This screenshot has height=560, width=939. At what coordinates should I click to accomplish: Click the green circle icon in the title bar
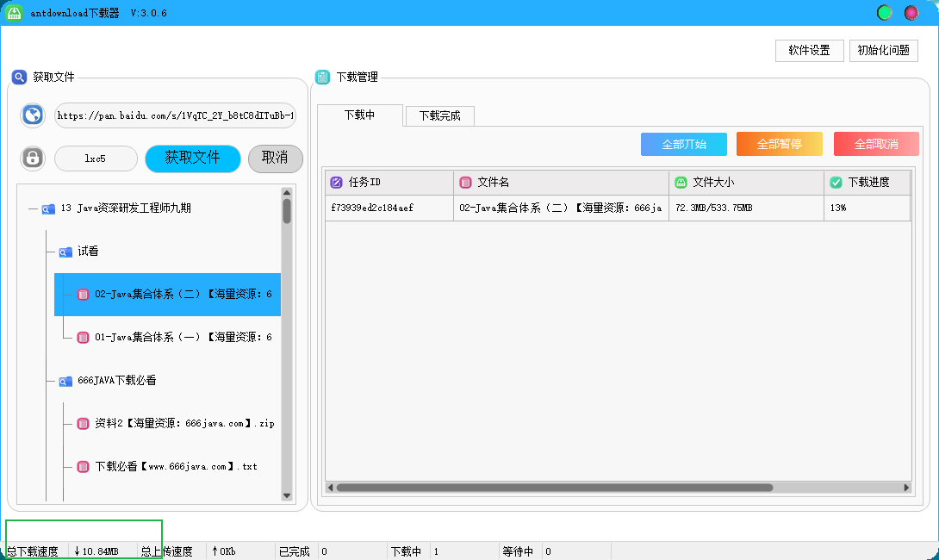(x=884, y=13)
